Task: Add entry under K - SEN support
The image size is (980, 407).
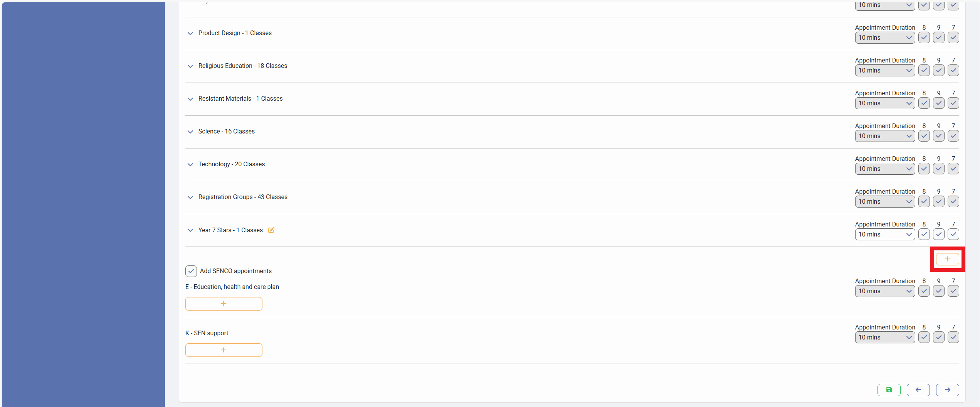Action: [224, 350]
